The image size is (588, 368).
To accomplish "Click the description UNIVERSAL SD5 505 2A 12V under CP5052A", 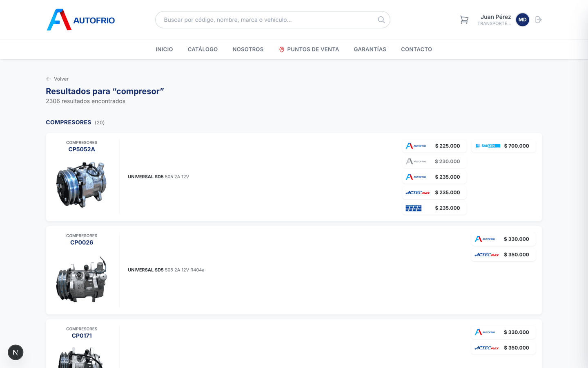I will tap(158, 177).
